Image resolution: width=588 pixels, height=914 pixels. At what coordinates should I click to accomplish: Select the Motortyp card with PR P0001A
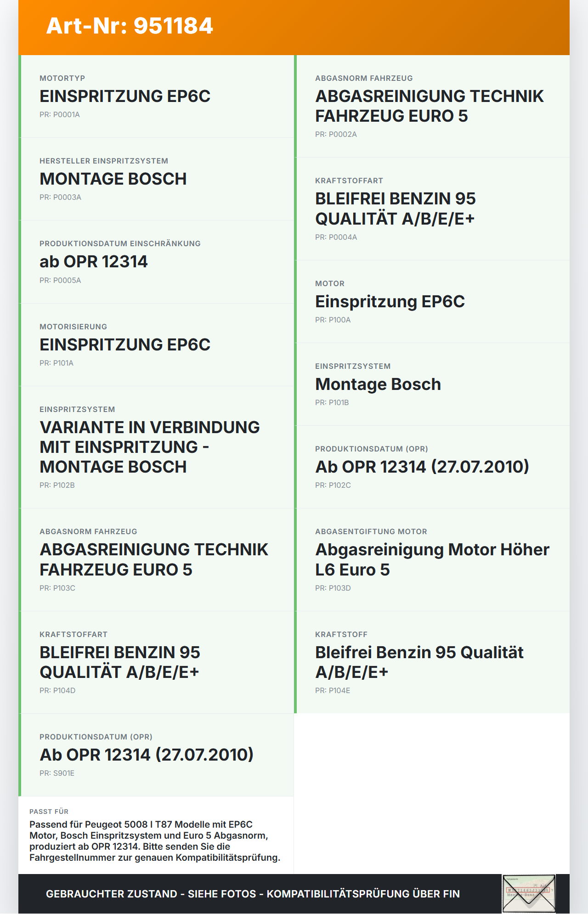pyautogui.click(x=156, y=96)
